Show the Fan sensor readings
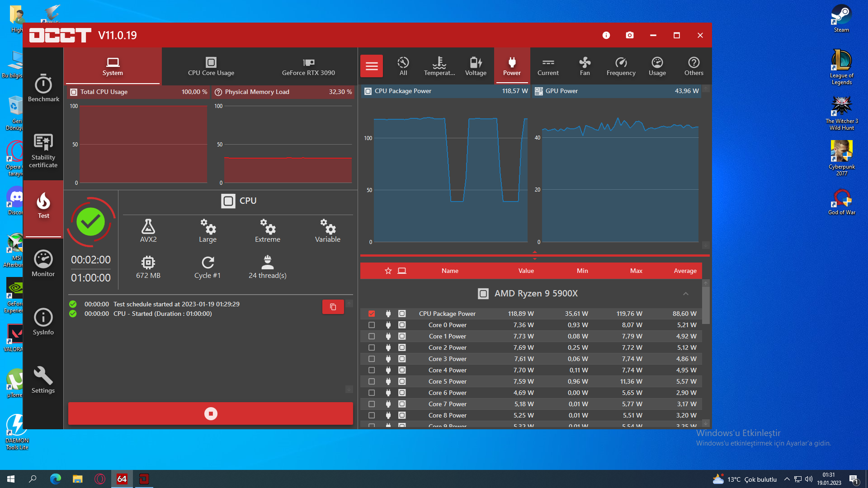This screenshot has width=868, height=488. (585, 66)
